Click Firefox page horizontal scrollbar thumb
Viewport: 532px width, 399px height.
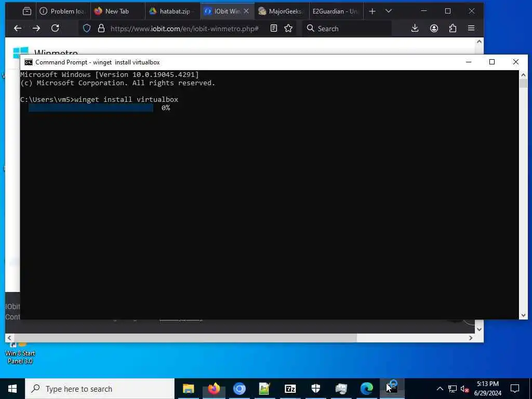coord(185,338)
